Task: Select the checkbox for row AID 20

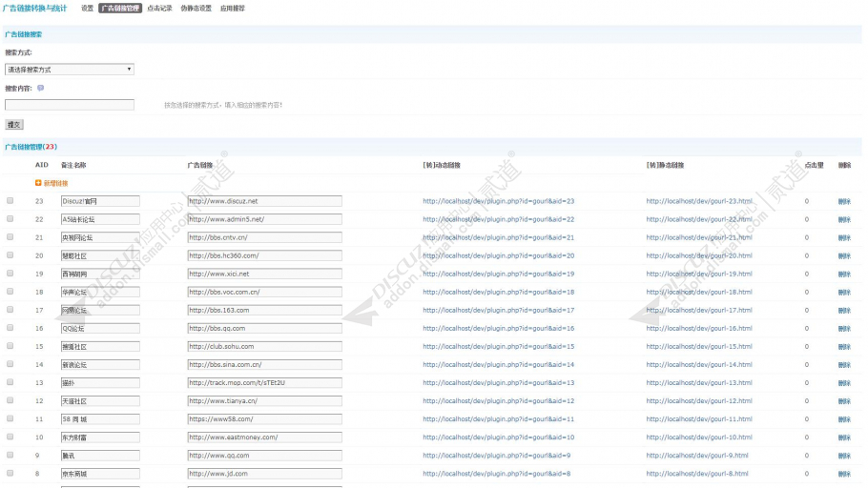Action: pos(10,255)
